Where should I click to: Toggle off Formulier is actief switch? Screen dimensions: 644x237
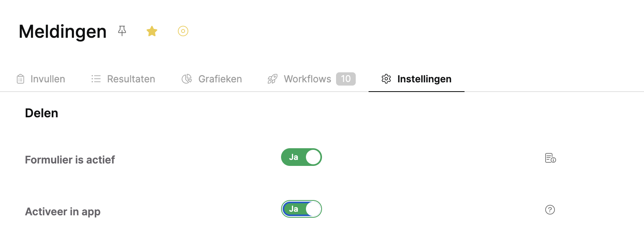pyautogui.click(x=302, y=157)
